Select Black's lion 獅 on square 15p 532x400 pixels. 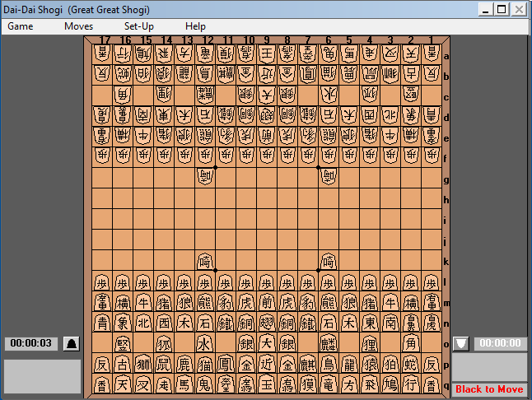(143, 364)
